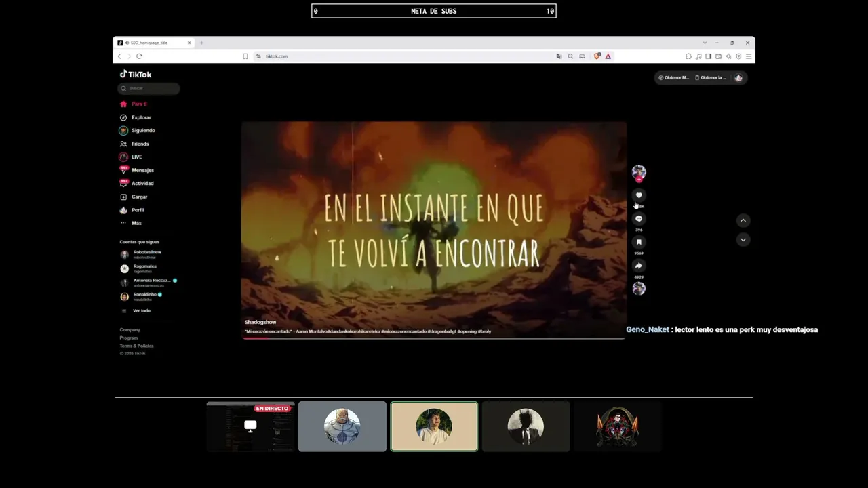Open the Brave VPN icon

738,56
